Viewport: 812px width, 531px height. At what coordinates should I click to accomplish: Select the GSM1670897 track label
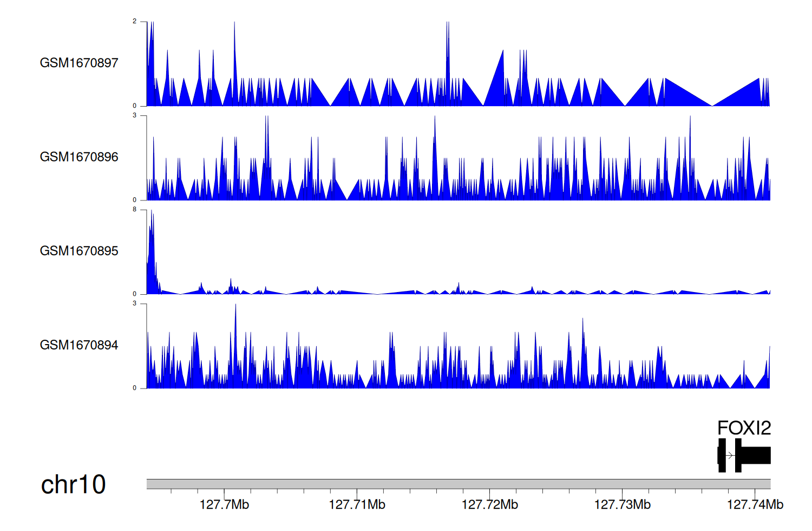pos(79,63)
